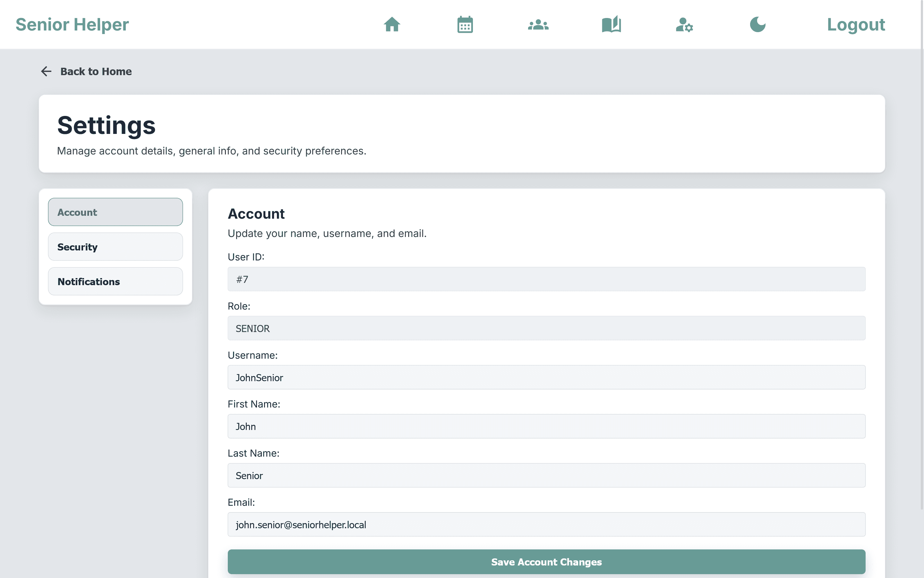
Task: Click the User ID field showing #7
Action: pyautogui.click(x=546, y=279)
